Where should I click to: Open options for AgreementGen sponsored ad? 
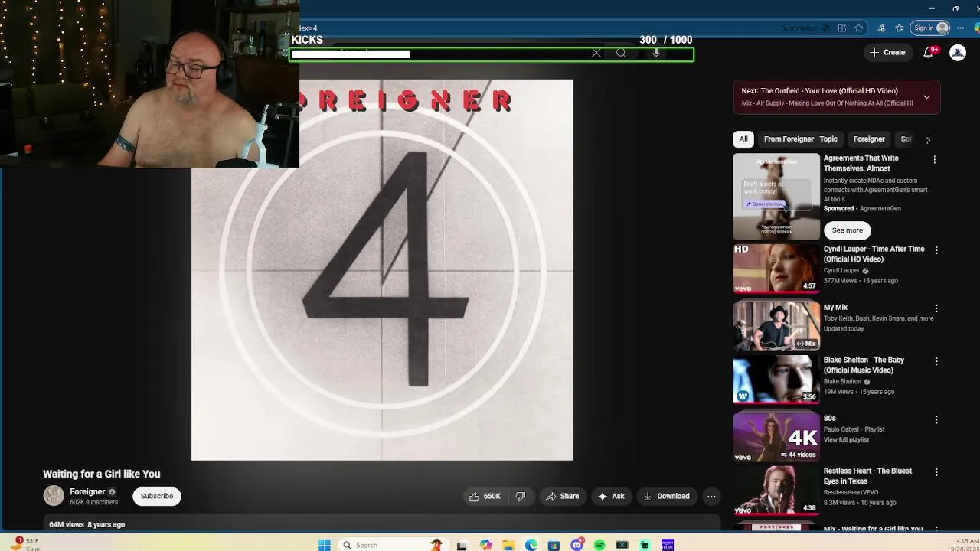click(935, 160)
